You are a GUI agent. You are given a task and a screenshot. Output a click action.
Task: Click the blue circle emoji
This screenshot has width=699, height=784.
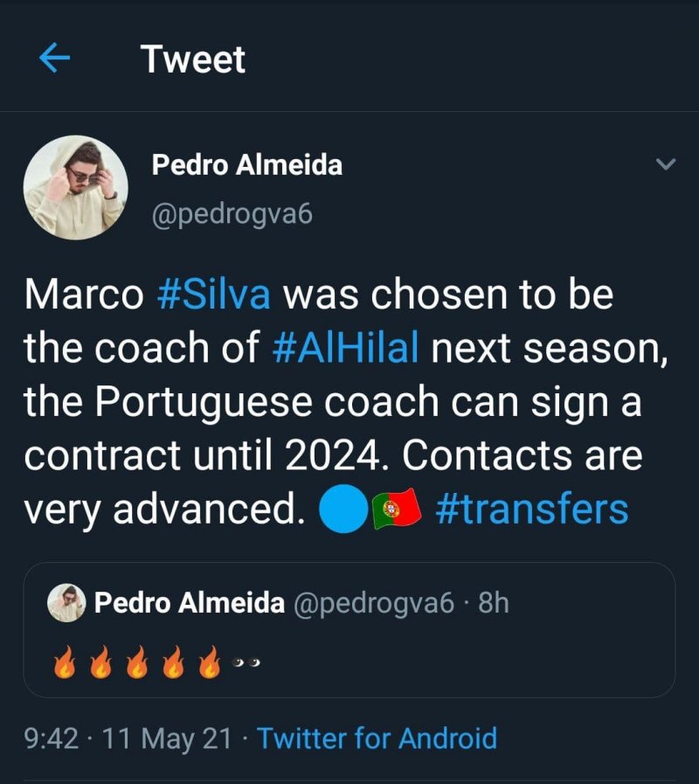click(343, 509)
